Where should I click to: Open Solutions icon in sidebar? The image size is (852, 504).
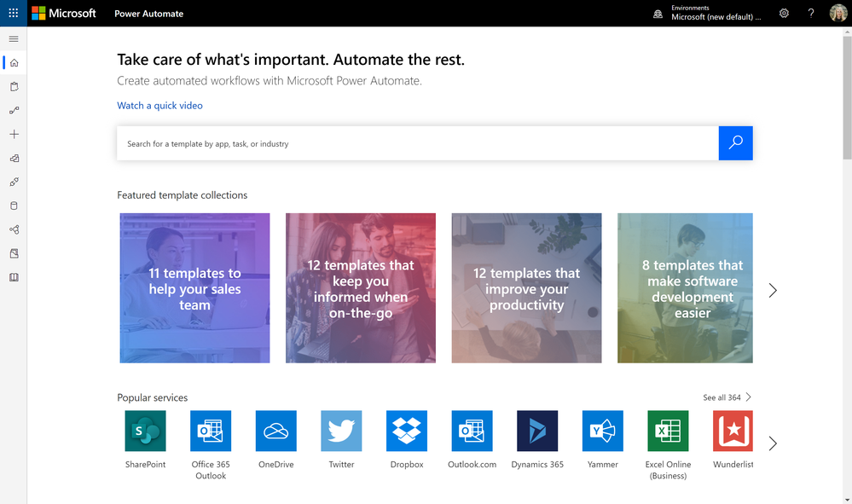pyautogui.click(x=14, y=253)
